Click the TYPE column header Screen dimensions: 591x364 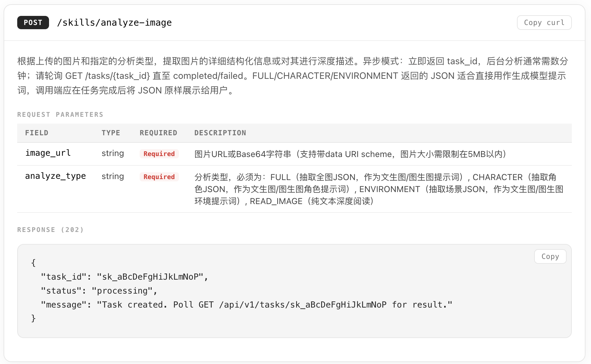click(111, 133)
